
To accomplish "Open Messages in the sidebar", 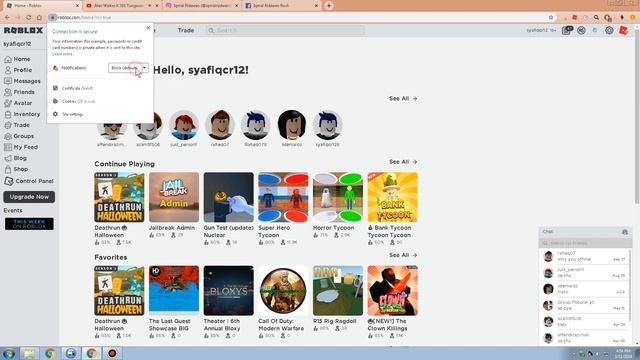I will [x=22, y=81].
